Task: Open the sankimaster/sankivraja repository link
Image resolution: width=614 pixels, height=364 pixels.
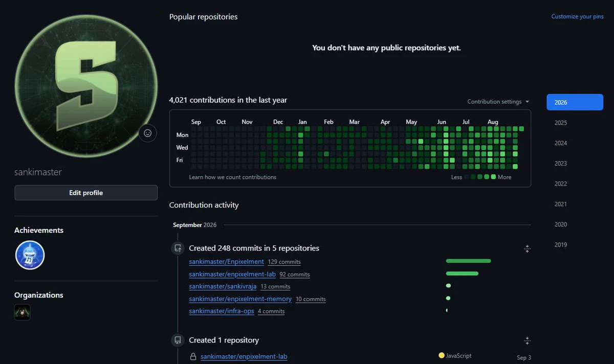Action: (x=223, y=286)
